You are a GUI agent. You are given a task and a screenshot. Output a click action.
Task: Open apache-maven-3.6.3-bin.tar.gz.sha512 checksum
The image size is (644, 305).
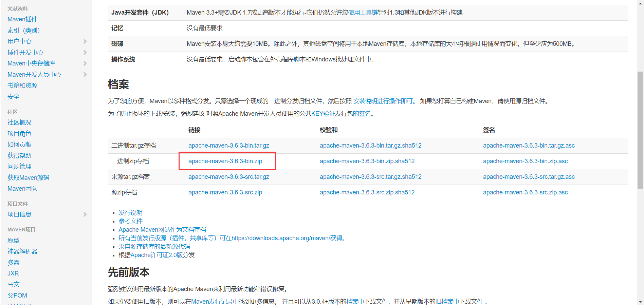tap(371, 146)
